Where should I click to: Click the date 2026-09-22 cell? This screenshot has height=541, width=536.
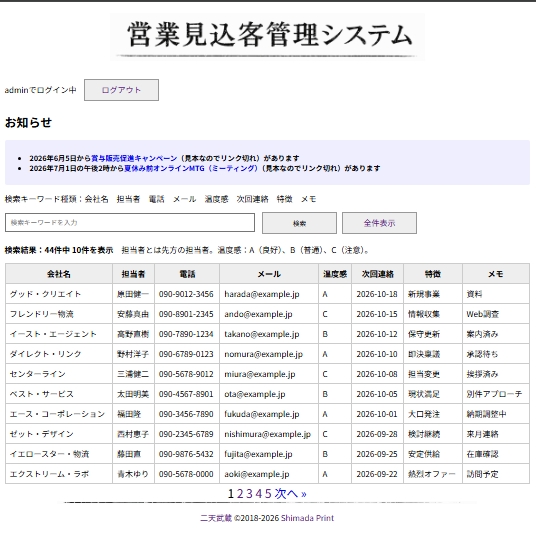pyautogui.click(x=378, y=474)
